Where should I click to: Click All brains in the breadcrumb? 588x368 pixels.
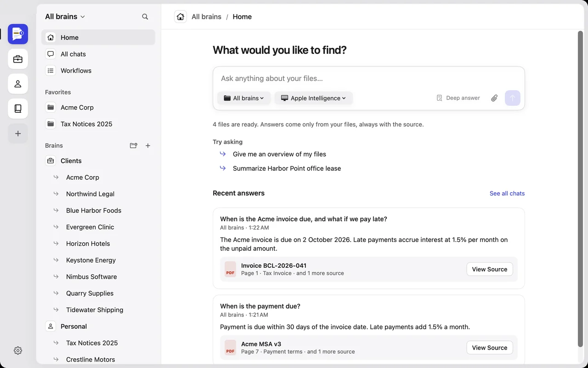pyautogui.click(x=206, y=17)
